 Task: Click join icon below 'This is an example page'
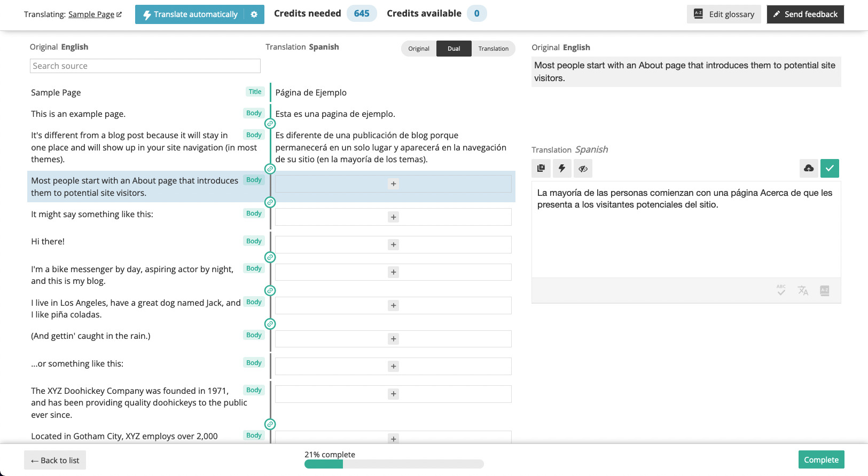pyautogui.click(x=270, y=124)
